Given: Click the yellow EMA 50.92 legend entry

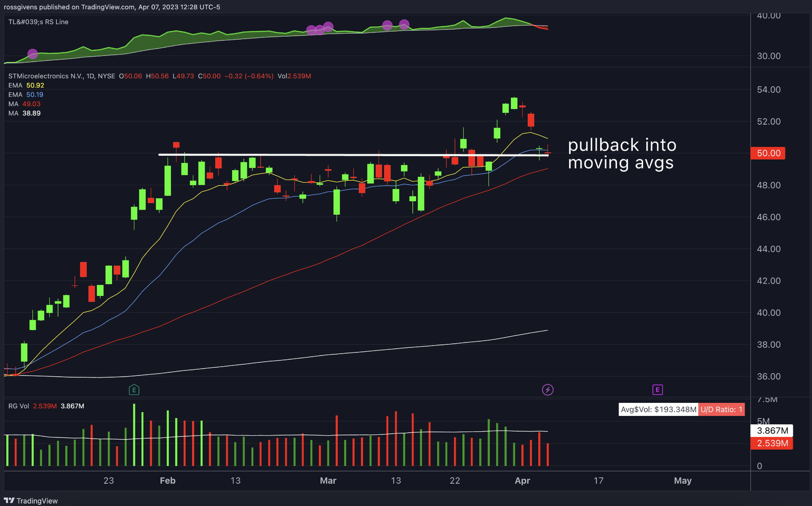Looking at the screenshot, I should tap(26, 85).
